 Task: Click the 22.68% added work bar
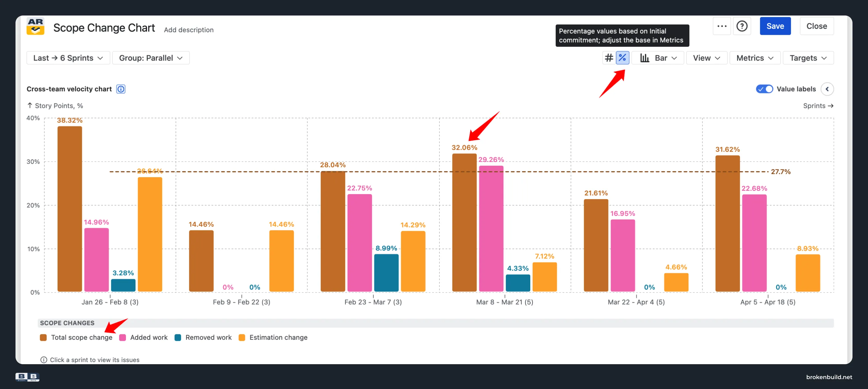coord(754,243)
